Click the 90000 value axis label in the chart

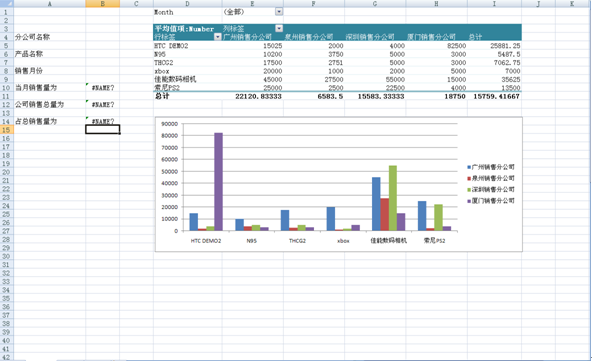click(x=170, y=124)
